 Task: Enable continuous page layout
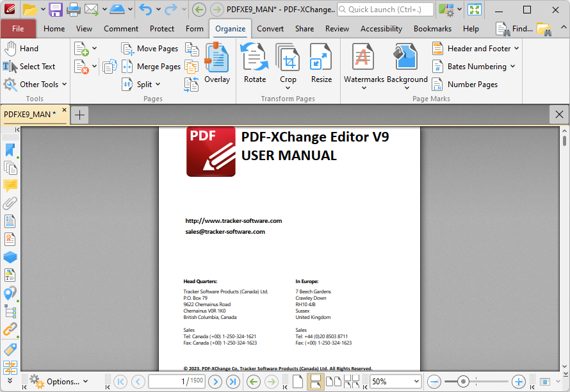(x=315, y=382)
